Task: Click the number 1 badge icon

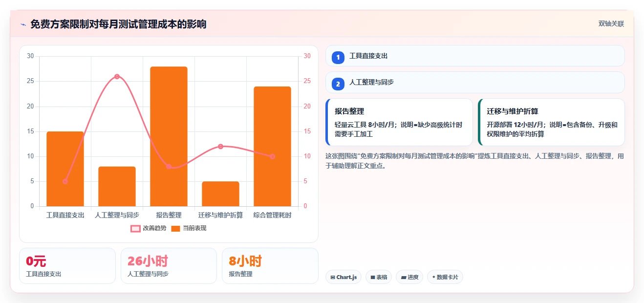Action: click(338, 57)
